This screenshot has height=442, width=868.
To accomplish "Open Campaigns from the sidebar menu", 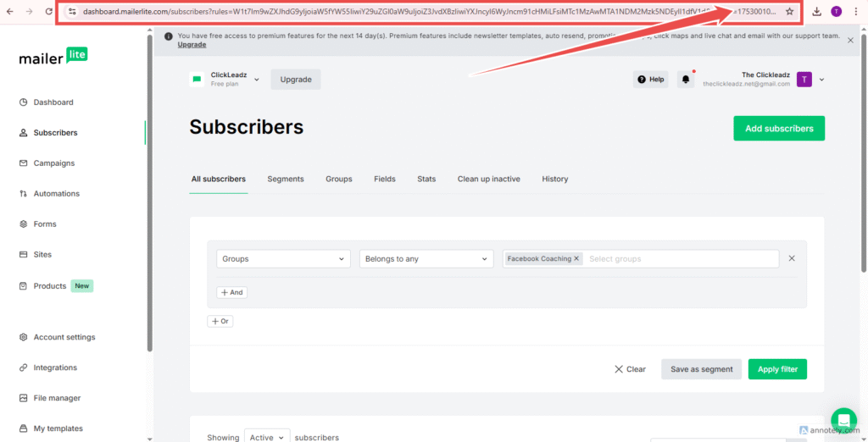I will (53, 163).
